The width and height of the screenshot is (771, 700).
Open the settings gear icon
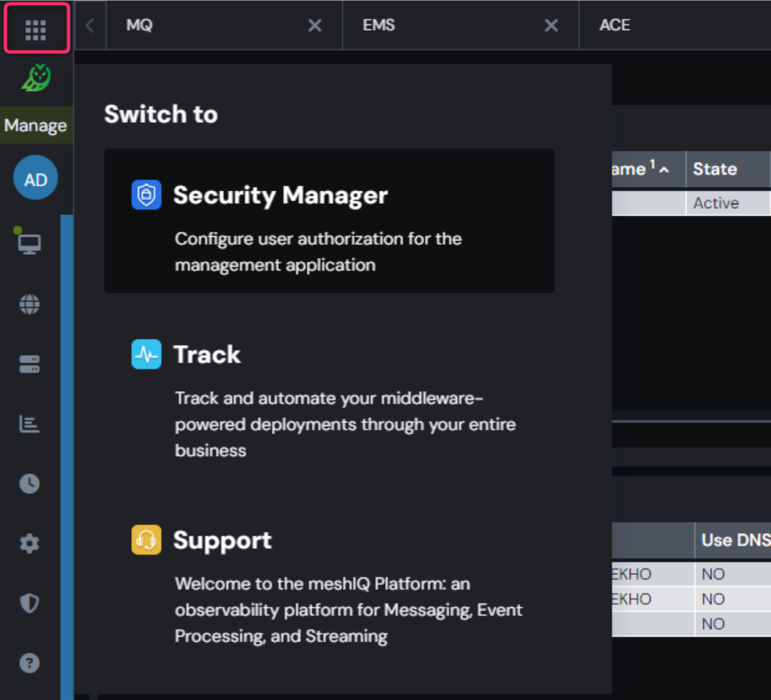[30, 544]
